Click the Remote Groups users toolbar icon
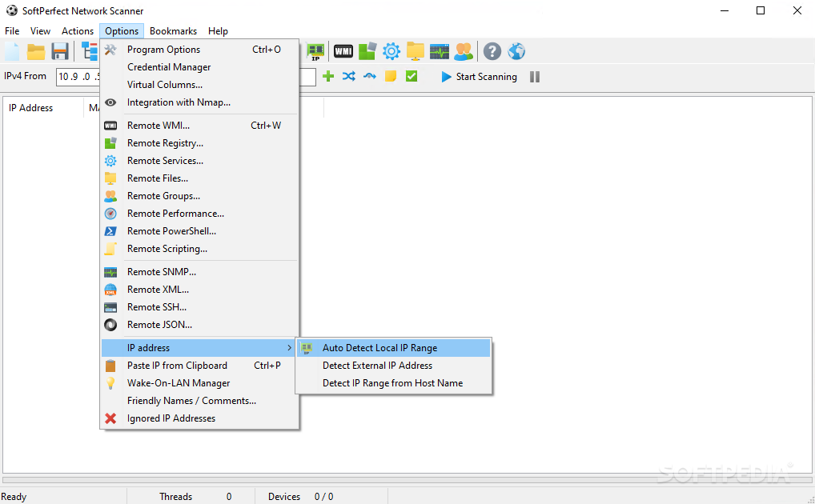The width and height of the screenshot is (815, 504). tap(463, 51)
